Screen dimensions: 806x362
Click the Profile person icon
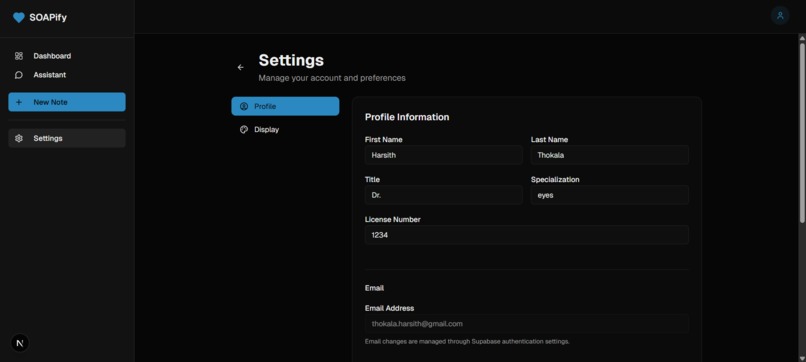coord(244,106)
